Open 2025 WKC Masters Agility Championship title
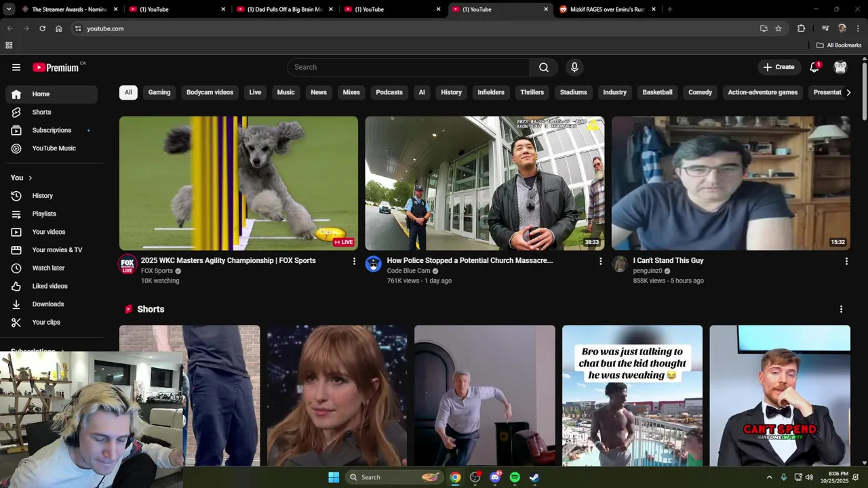 [x=229, y=260]
